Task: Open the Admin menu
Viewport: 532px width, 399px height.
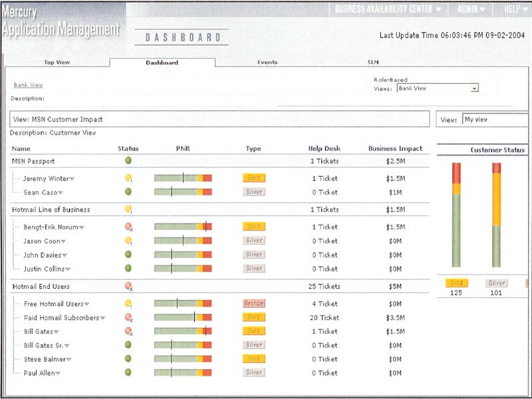Action: 471,9
